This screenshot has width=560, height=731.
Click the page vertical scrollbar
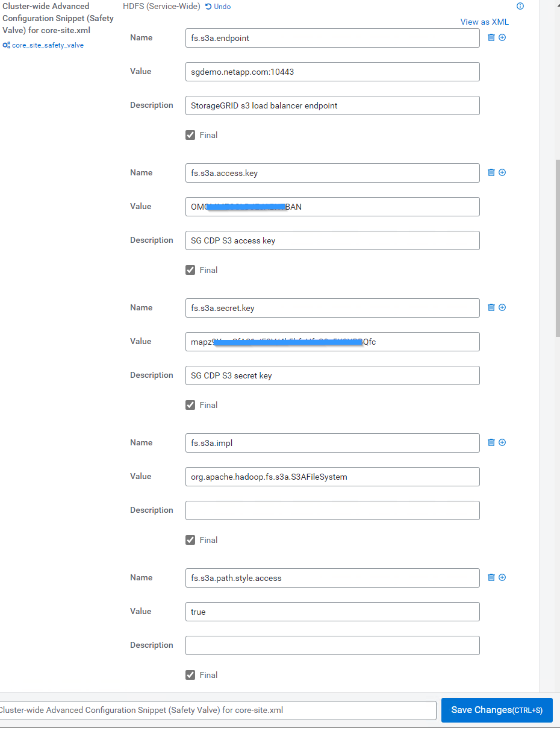557,247
